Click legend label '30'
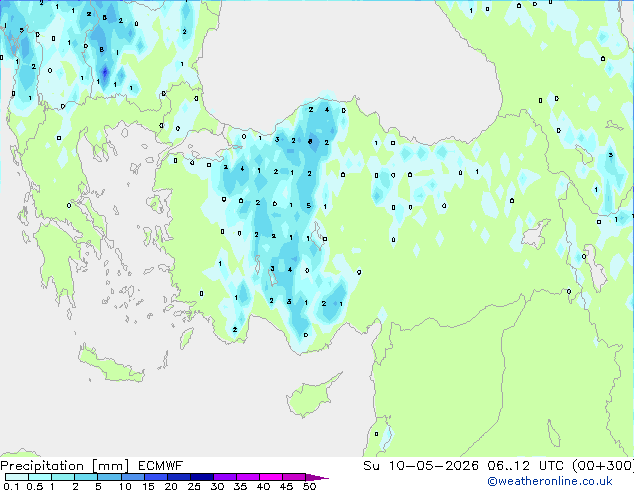 [x=217, y=486]
